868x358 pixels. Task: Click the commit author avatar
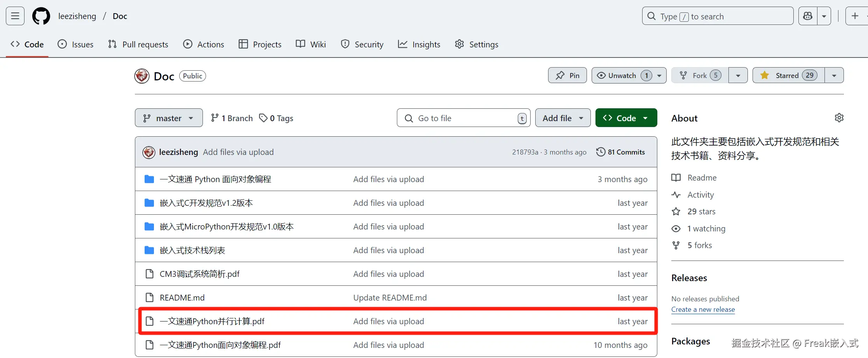point(149,152)
